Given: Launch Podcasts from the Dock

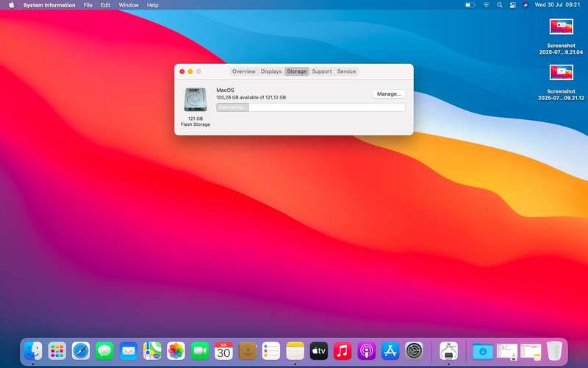Looking at the screenshot, I should point(366,351).
